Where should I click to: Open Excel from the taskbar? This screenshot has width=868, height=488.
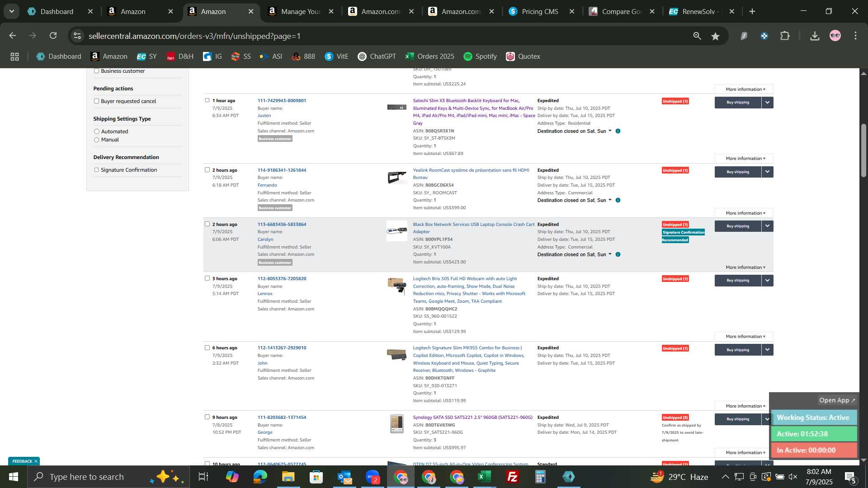pyautogui.click(x=484, y=477)
